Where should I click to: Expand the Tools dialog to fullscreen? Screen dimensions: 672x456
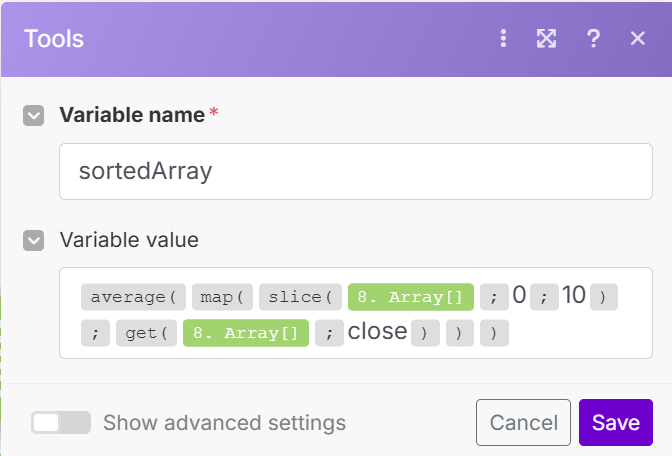click(x=546, y=39)
